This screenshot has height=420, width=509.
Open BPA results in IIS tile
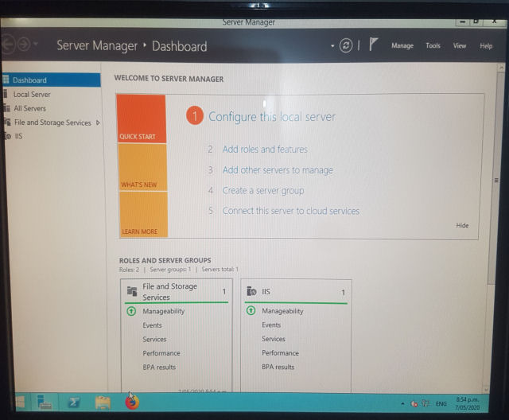pyautogui.click(x=278, y=367)
